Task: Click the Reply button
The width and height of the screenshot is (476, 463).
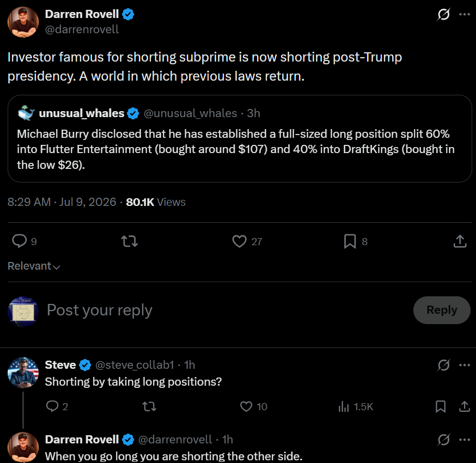Action: pos(442,310)
